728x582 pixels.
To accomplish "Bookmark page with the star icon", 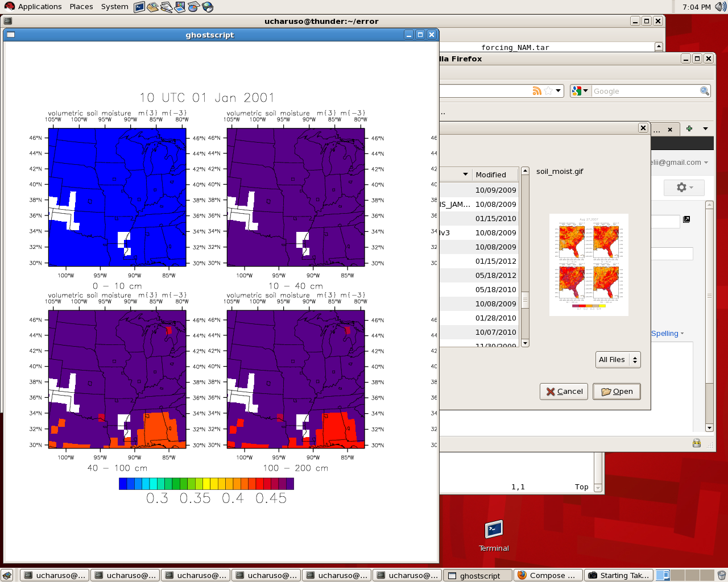I will pyautogui.click(x=548, y=91).
